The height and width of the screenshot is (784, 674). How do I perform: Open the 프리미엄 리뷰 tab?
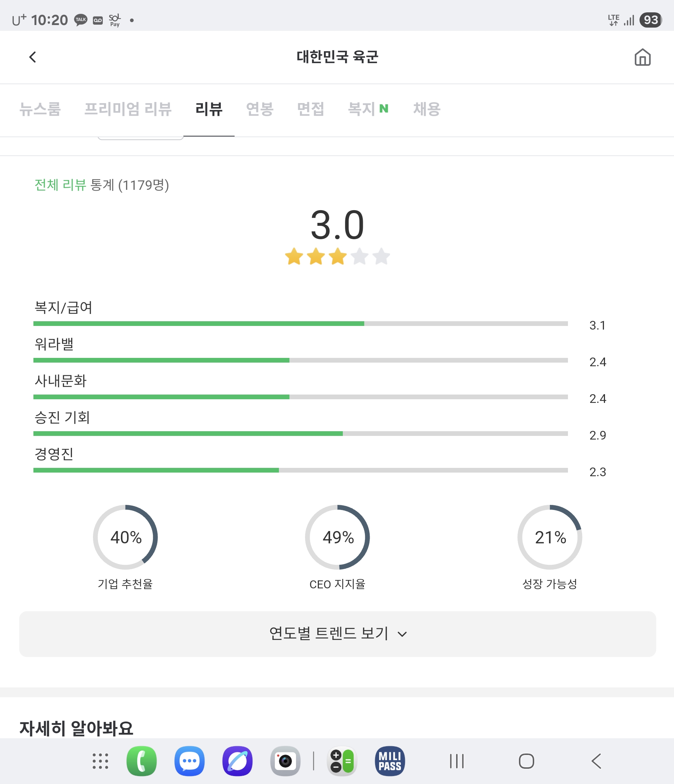128,109
